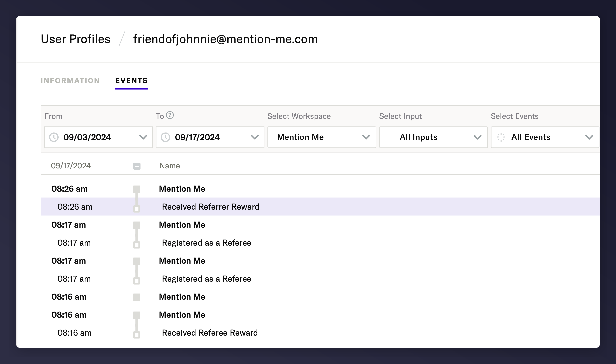This screenshot has height=364, width=616.
Task: Open the User Profiles breadcrumb link
Action: coord(75,39)
